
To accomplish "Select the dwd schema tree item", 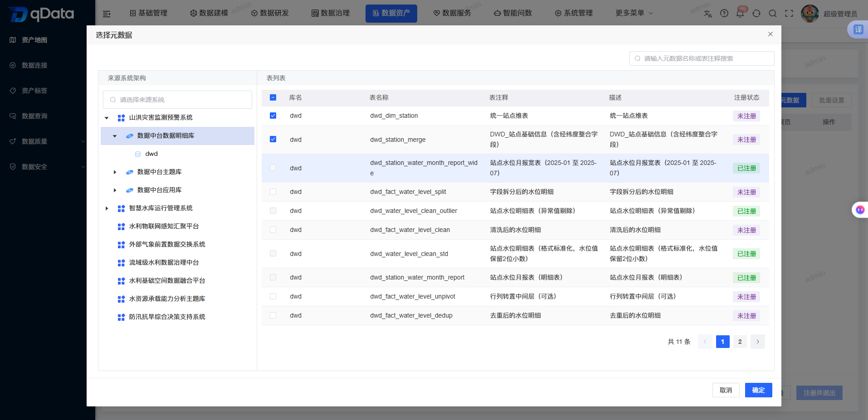I will point(151,154).
